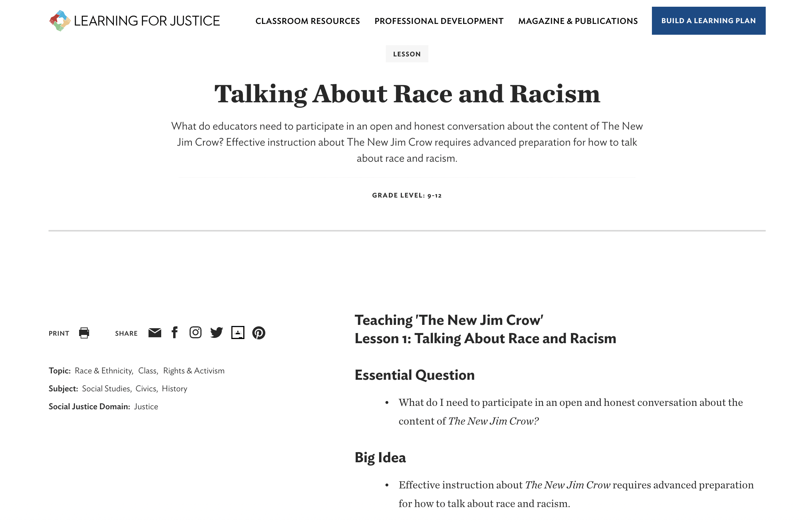
Task: Open the Magazine & Publications menu
Action: 578,21
